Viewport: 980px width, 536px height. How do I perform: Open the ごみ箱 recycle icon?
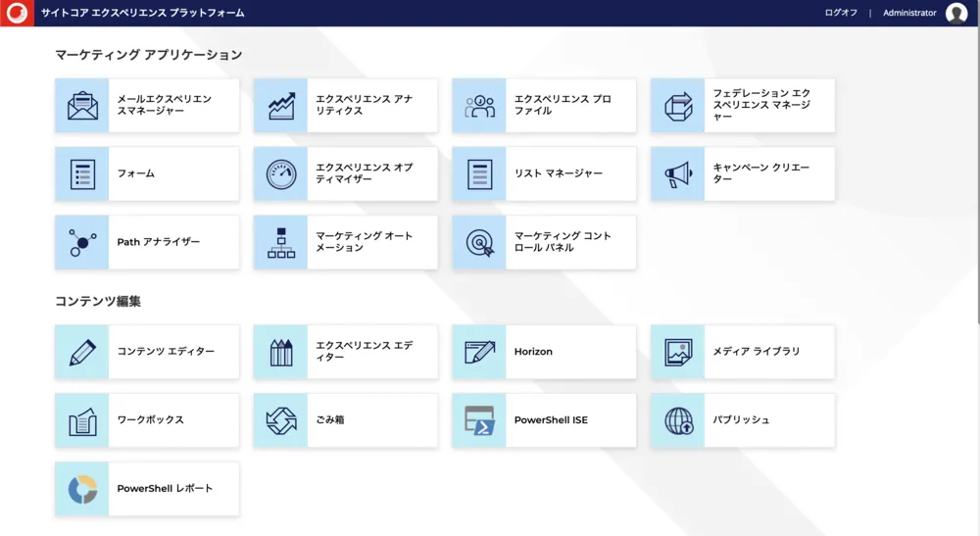click(280, 420)
